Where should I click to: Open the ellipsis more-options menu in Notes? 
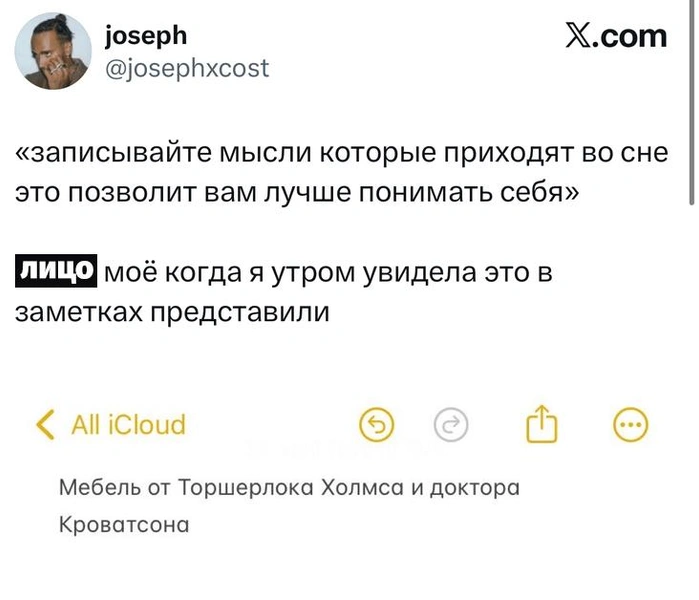tap(629, 426)
